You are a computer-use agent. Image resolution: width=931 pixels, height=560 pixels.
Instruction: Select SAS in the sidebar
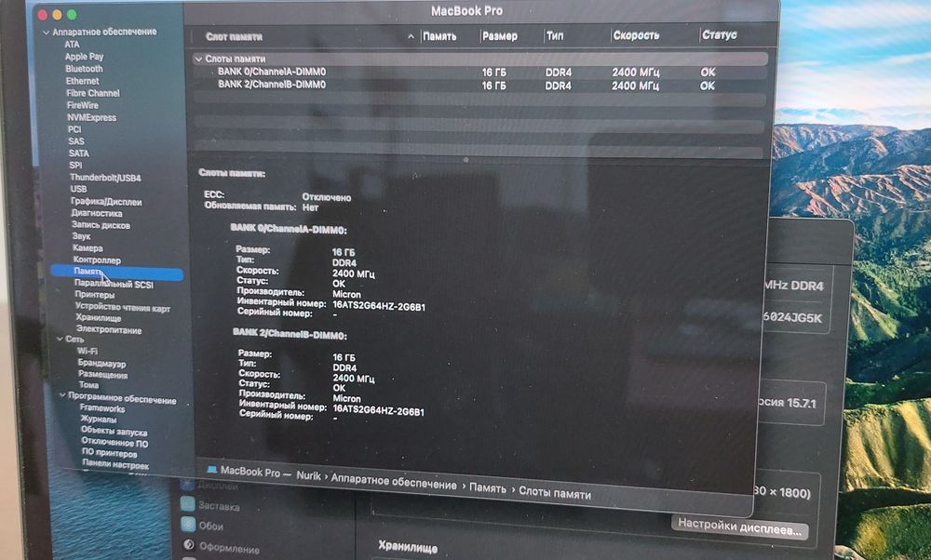(76, 141)
